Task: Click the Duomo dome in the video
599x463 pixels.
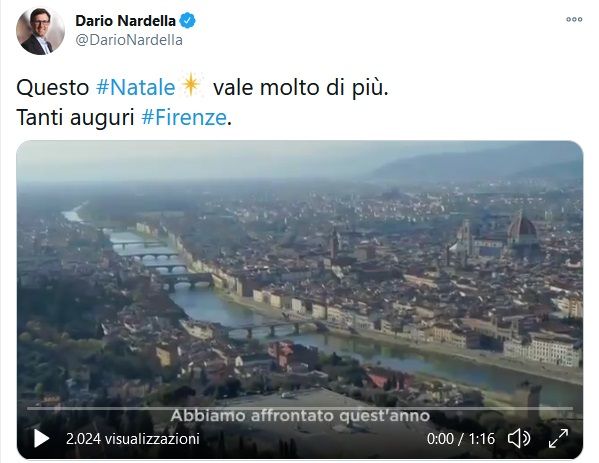Action: (522, 226)
